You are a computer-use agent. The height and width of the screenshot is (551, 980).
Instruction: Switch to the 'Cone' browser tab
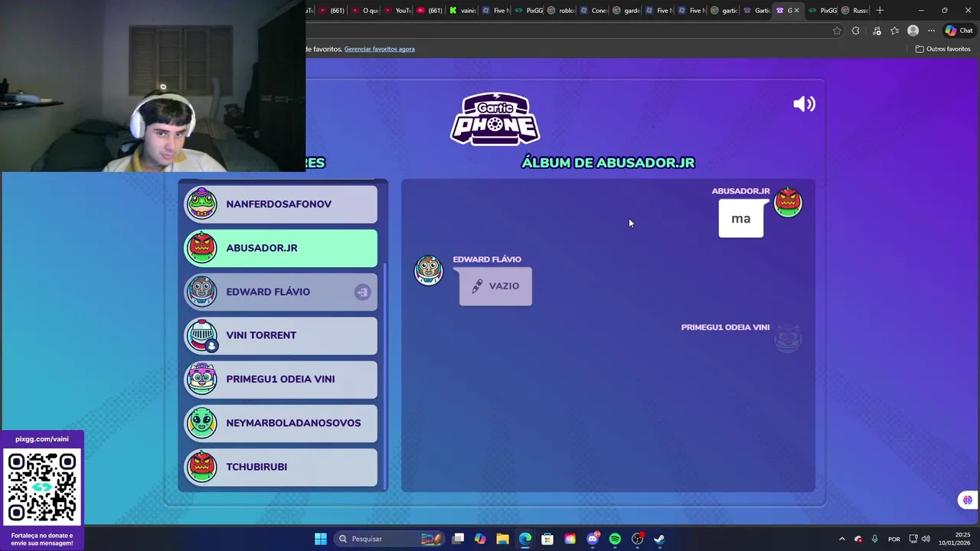click(x=594, y=10)
